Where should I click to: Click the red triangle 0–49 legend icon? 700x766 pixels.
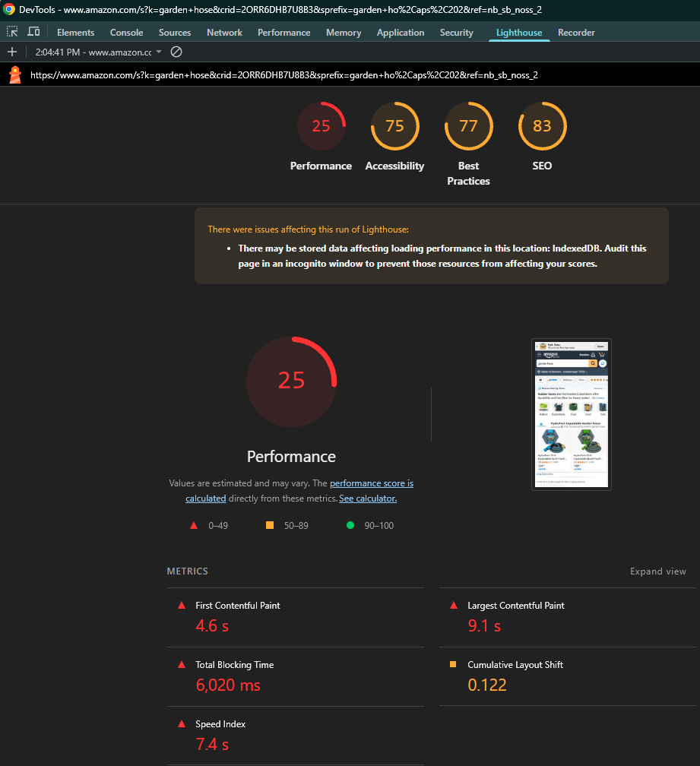194,526
